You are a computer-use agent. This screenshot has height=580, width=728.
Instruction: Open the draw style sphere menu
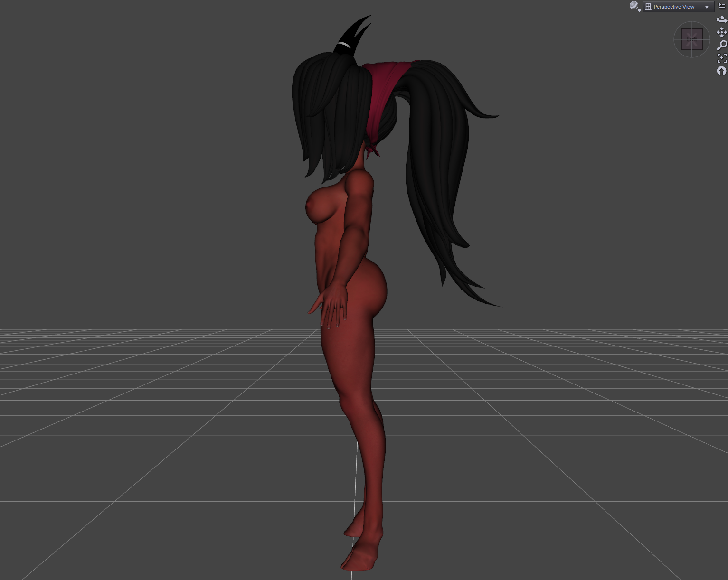634,6
